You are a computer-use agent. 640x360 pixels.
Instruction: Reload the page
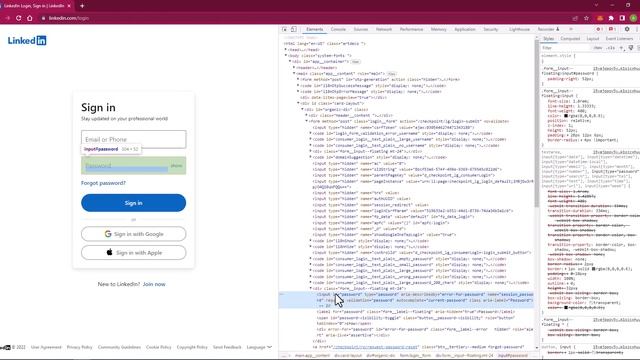(18, 18)
